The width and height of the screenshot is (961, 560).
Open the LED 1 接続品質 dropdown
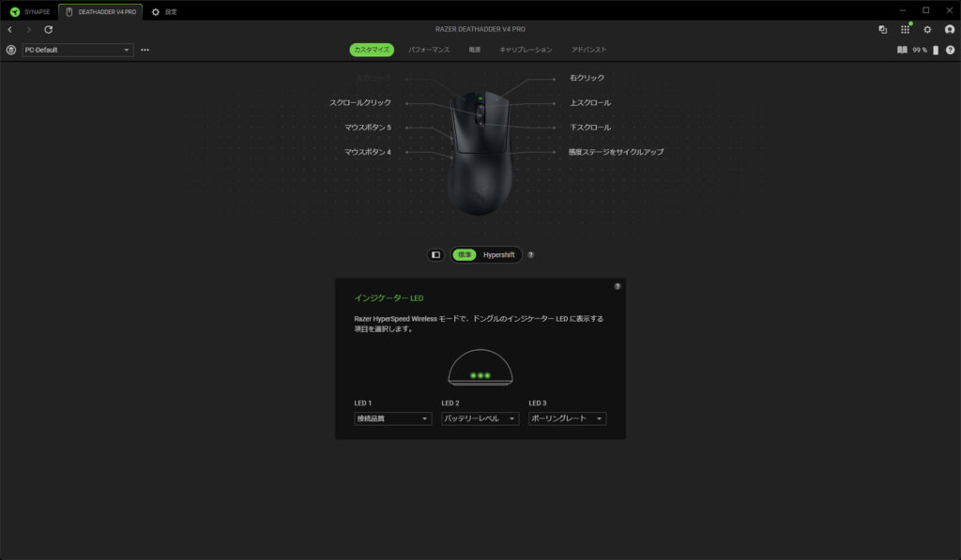coord(392,419)
